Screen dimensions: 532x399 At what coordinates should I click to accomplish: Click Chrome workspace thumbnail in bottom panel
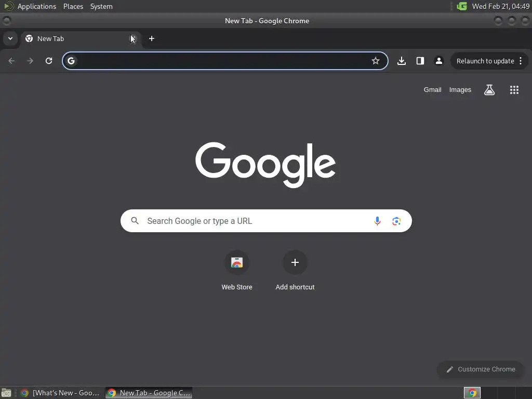click(472, 393)
